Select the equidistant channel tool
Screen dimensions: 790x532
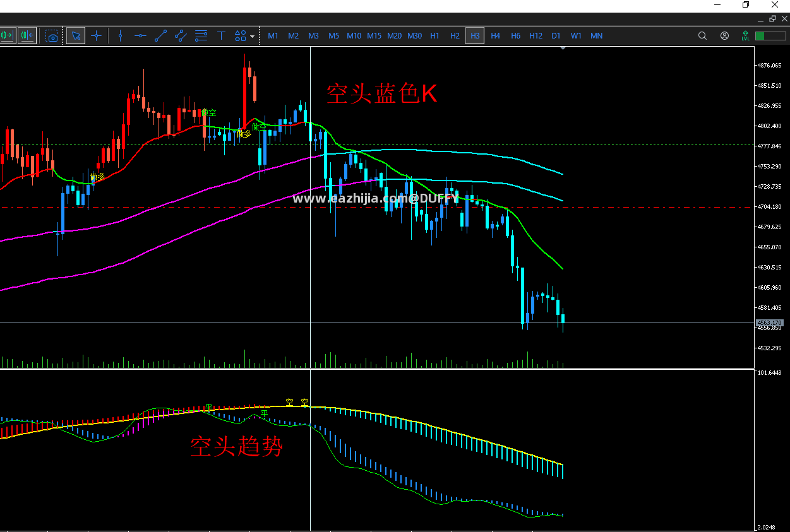point(181,36)
